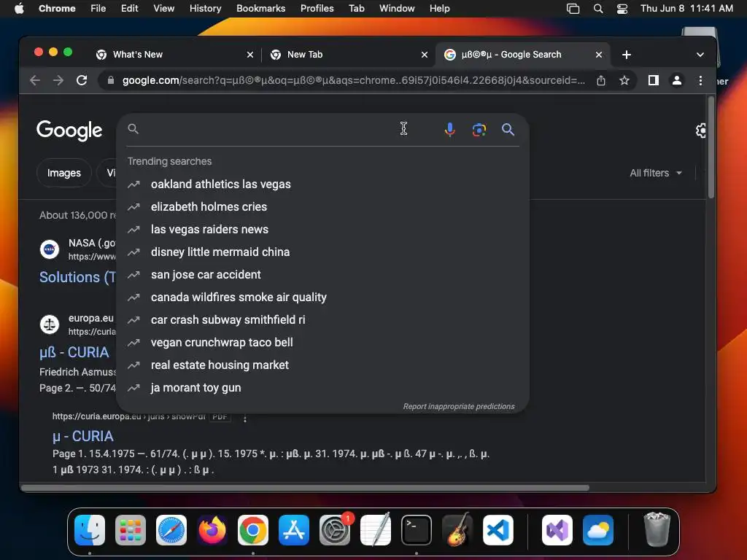Close the Google Search tab

pyautogui.click(x=599, y=55)
